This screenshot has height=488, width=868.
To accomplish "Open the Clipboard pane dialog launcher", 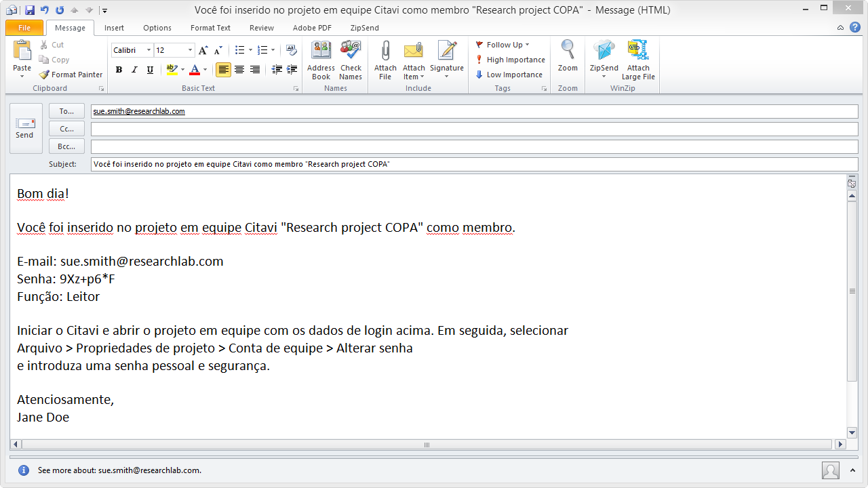I will pos(102,89).
